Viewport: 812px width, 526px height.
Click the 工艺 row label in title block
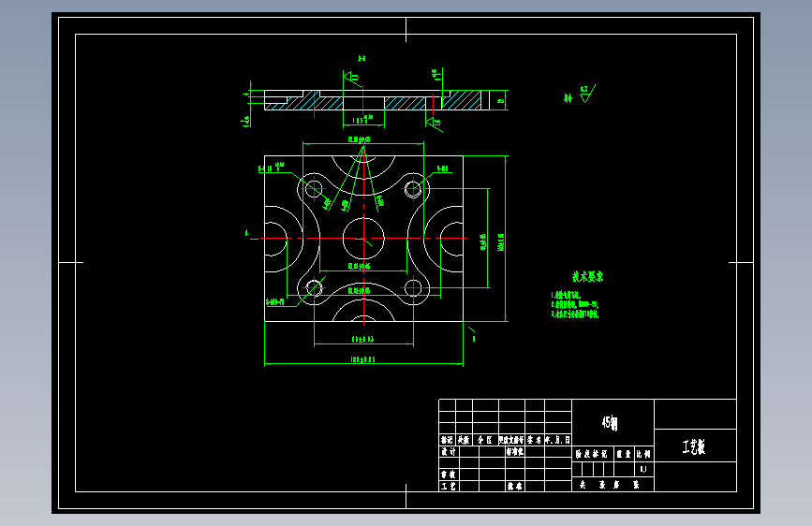(449, 486)
